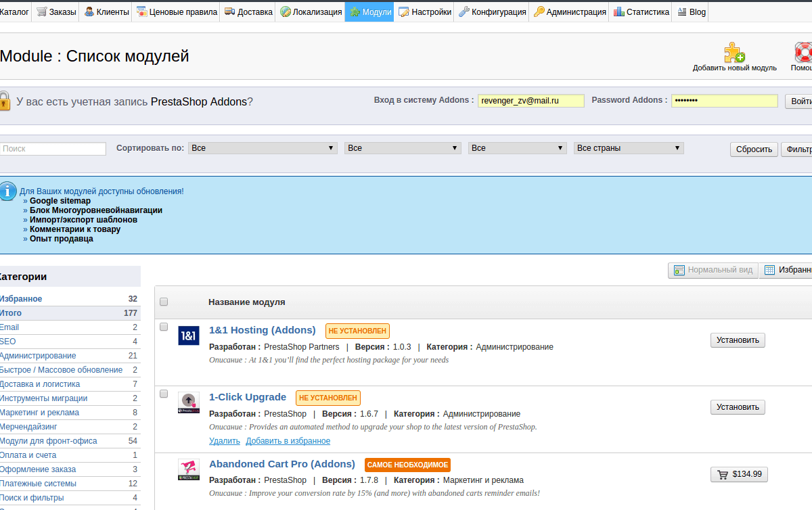
Task: Open the third Все filter dropdown
Action: pyautogui.click(x=518, y=148)
